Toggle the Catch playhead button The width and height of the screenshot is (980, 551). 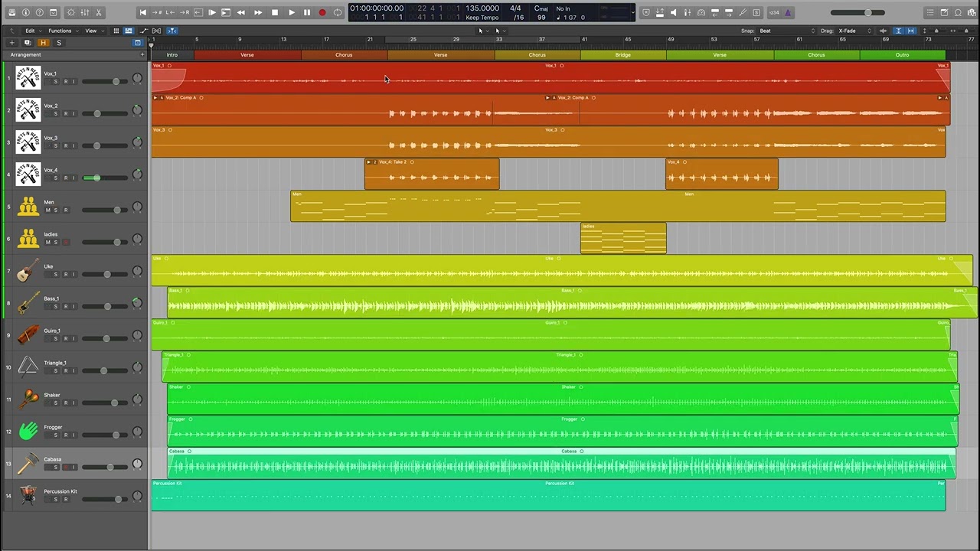(x=171, y=31)
